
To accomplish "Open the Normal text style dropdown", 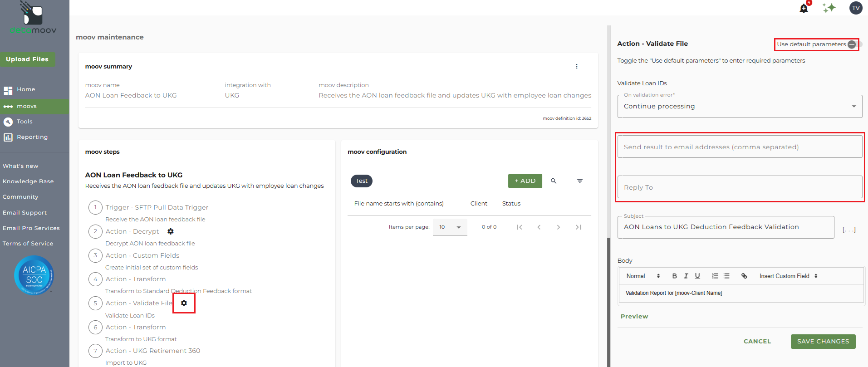I will (x=643, y=276).
